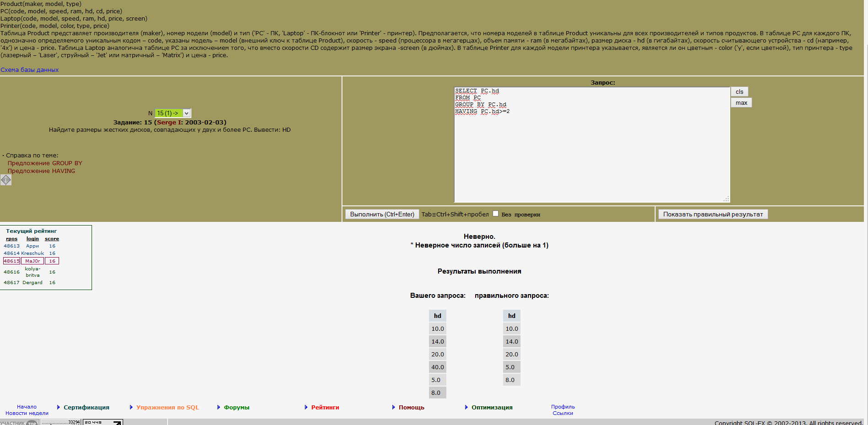Click the УЧАСТНИК TOP badge icon
Viewport: 868px width, 425px height.
coord(19,422)
